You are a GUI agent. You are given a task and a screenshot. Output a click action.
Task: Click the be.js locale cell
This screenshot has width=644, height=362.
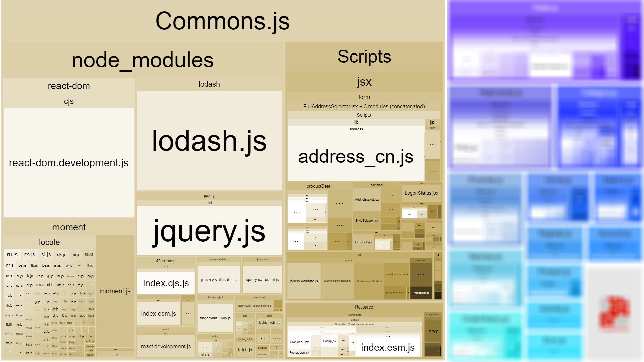46,266
